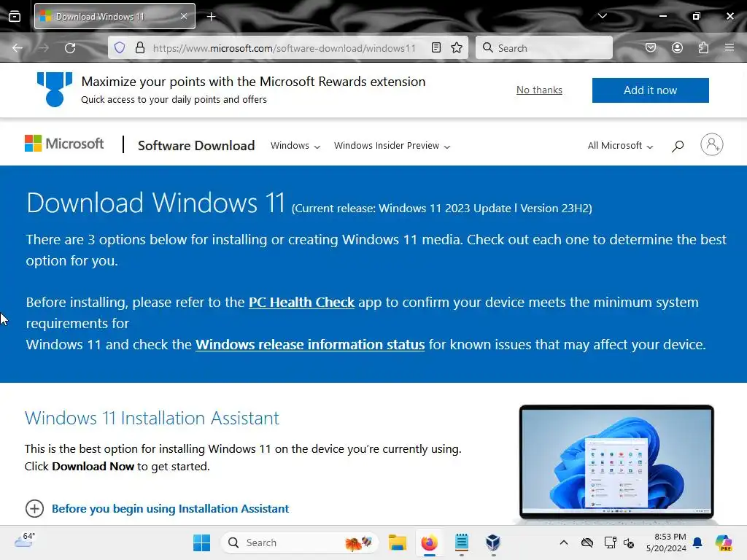Image resolution: width=747 pixels, height=560 pixels.
Task: Toggle reader view icon in address bar
Action: [436, 47]
